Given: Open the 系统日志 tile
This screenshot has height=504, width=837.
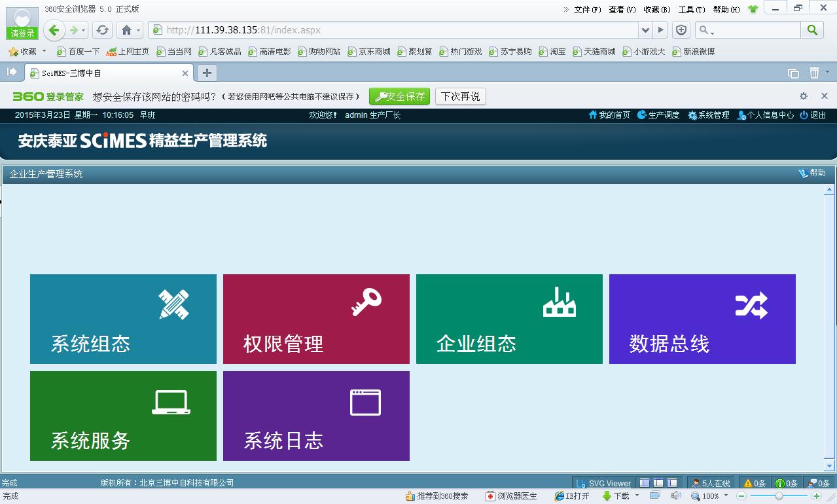Looking at the screenshot, I should point(316,416).
